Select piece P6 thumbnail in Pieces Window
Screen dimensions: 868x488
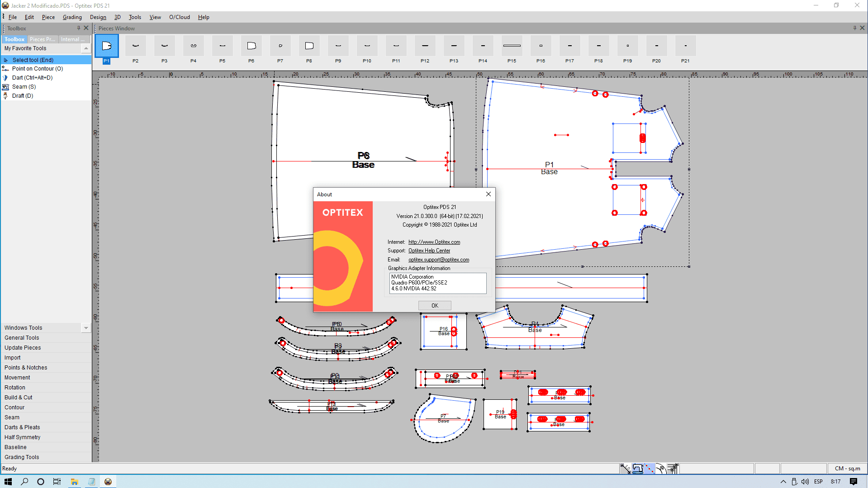(x=251, y=46)
